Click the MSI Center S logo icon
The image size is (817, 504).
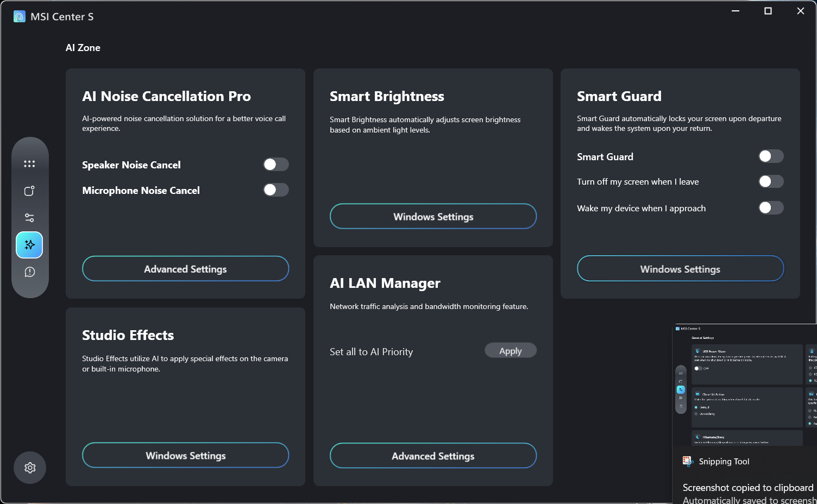point(20,16)
